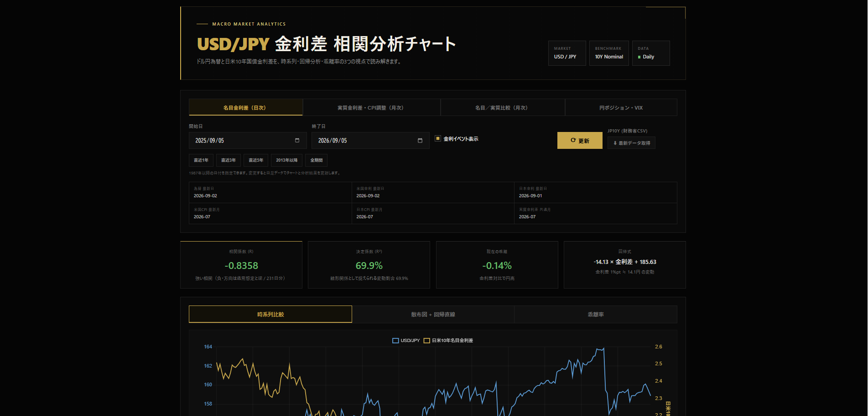
Task: Toggle the 日米10年名目金利差 legend swatch
Action: 427,341
